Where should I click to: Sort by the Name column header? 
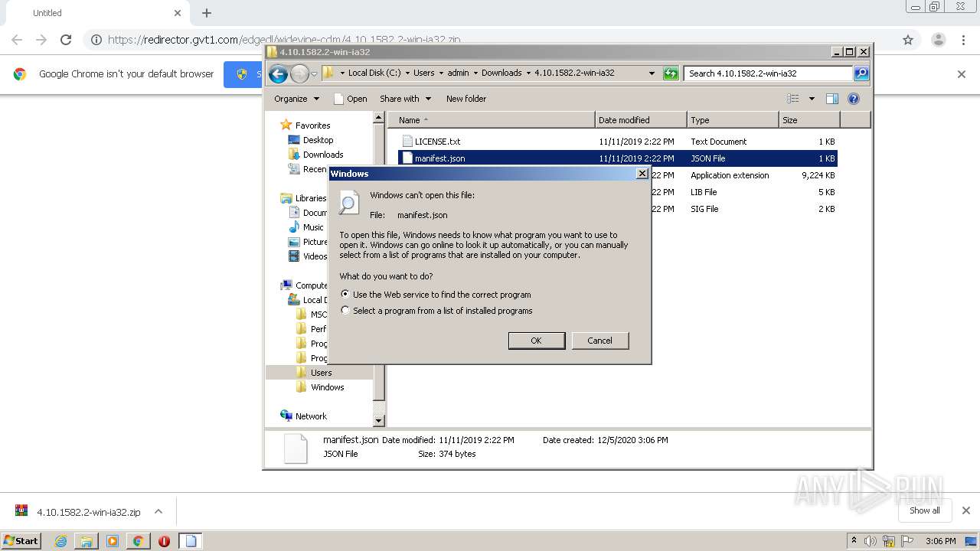(492, 120)
